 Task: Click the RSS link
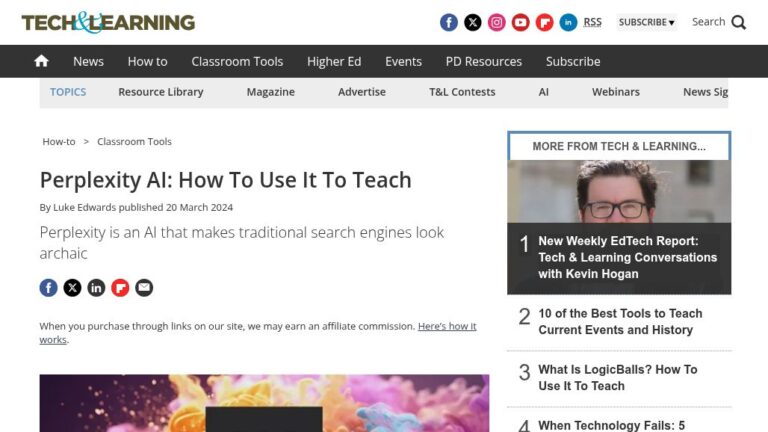593,22
